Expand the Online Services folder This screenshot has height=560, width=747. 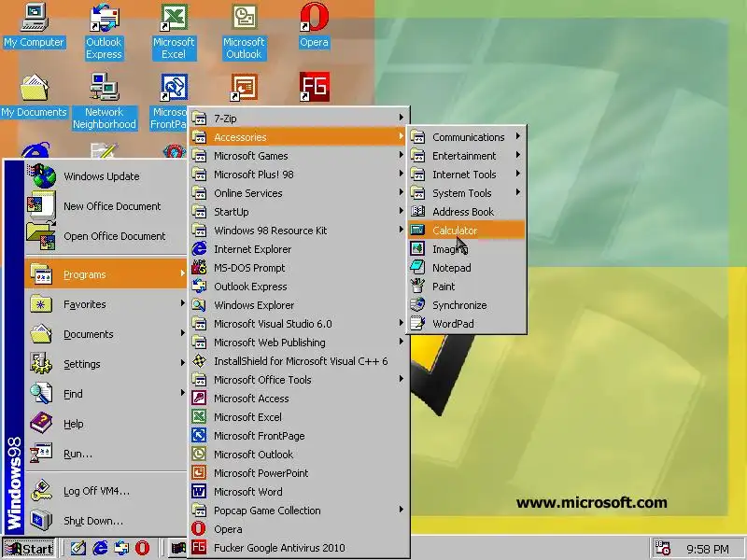[299, 193]
